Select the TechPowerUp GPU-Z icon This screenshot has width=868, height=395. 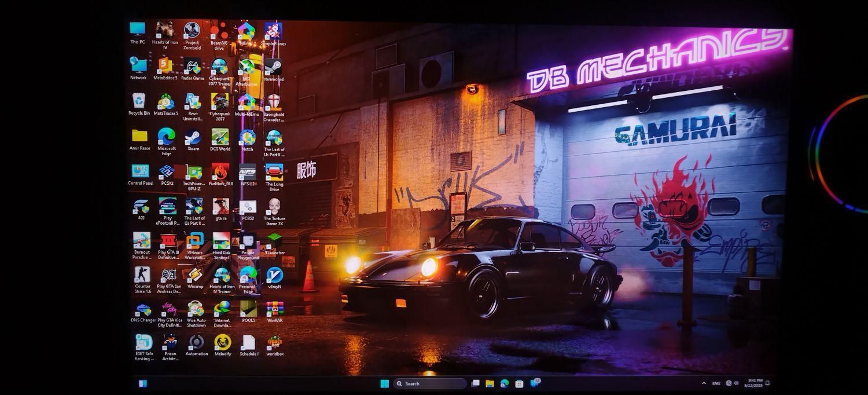(194, 178)
